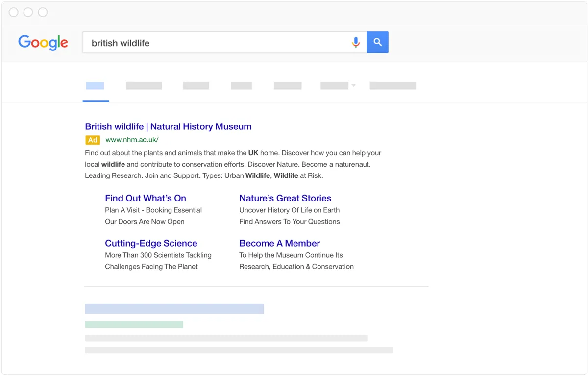Click 'To Help the Museum Continue Its'
This screenshot has height=376, width=588.
(291, 255)
